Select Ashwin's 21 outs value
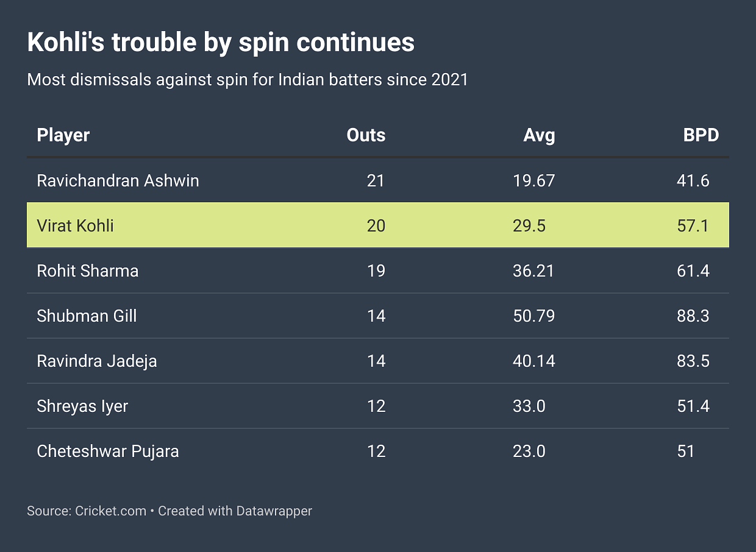Screen dimensions: 756x552 (x=376, y=180)
